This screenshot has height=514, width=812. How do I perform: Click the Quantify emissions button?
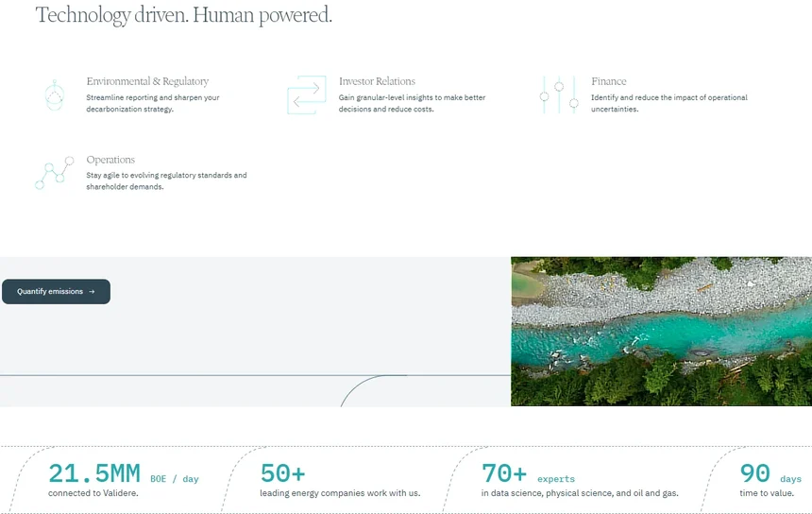point(56,292)
